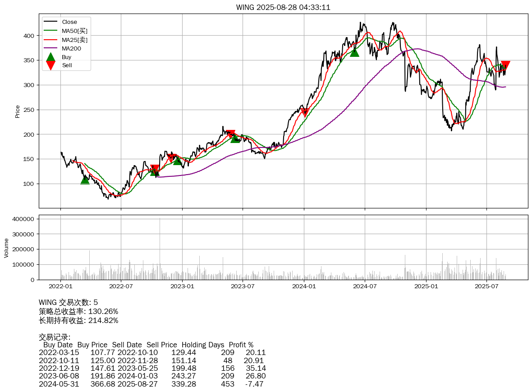The width and height of the screenshot is (532, 392).
Task: Click the red Sell triangle in the legend
Action: point(50,65)
